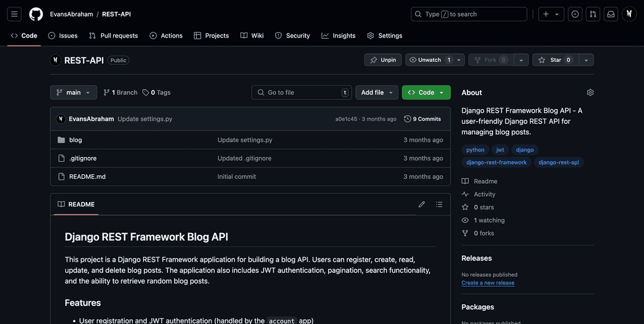Click the commit author avatar for EvansAbraham
This screenshot has height=324, width=644.
pyautogui.click(x=61, y=119)
